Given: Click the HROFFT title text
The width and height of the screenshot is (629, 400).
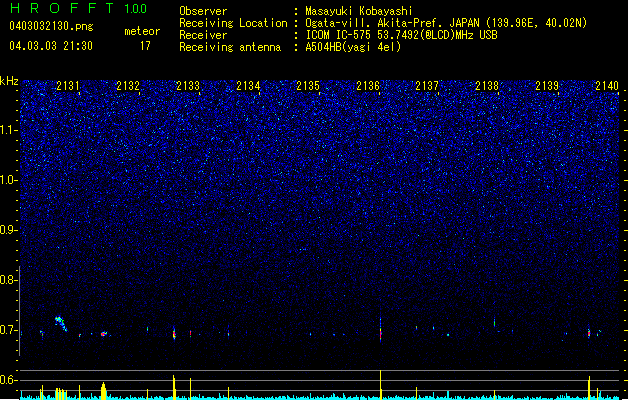Looking at the screenshot, I should (62, 8).
